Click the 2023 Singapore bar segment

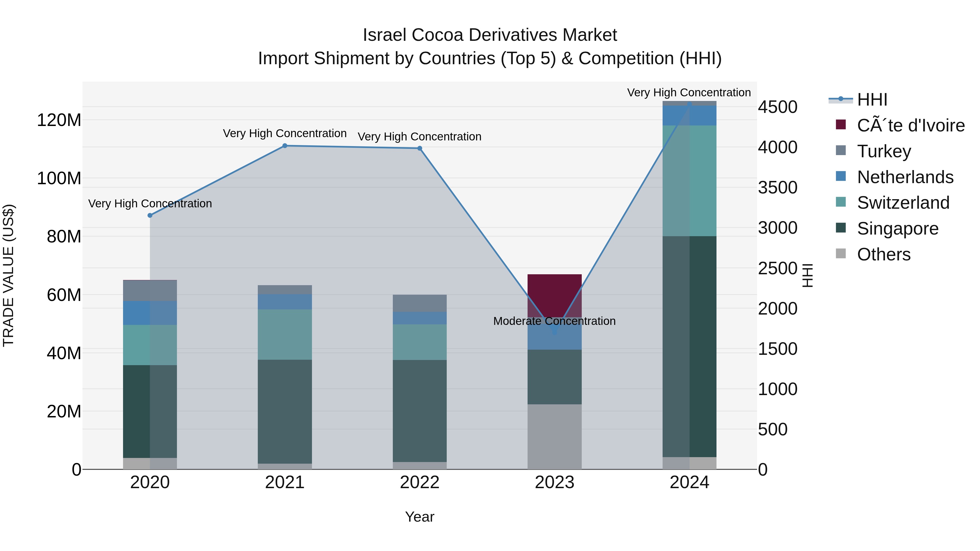(554, 377)
